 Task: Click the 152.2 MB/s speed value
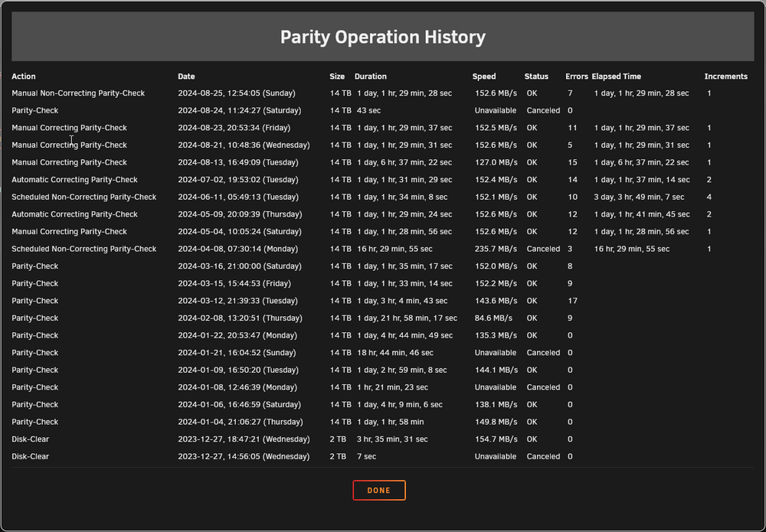tap(496, 283)
